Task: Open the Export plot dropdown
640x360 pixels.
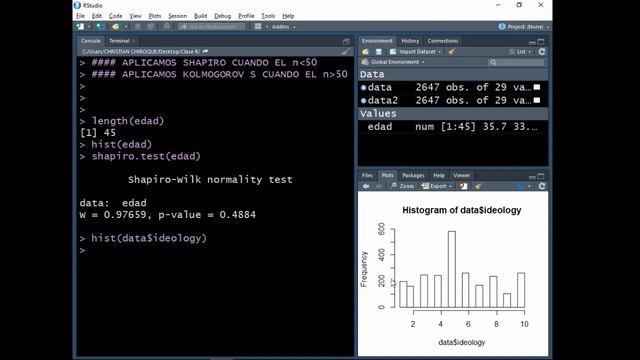Action: (x=437, y=186)
